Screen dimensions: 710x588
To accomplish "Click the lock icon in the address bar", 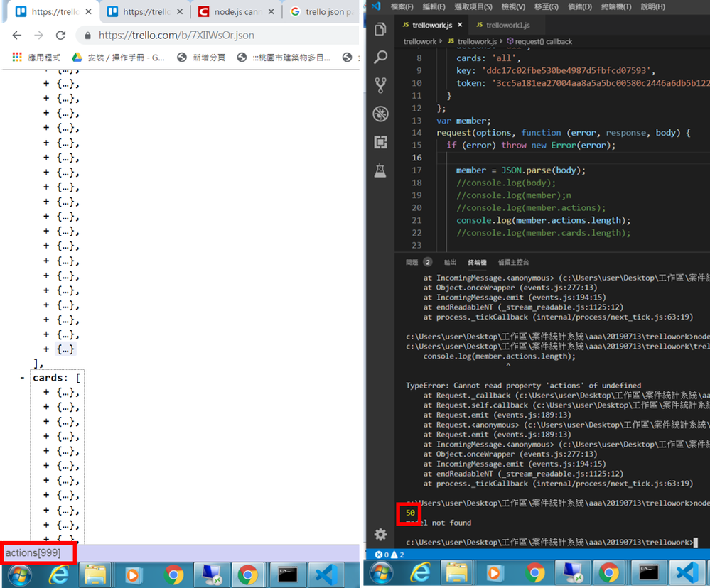I will point(88,36).
